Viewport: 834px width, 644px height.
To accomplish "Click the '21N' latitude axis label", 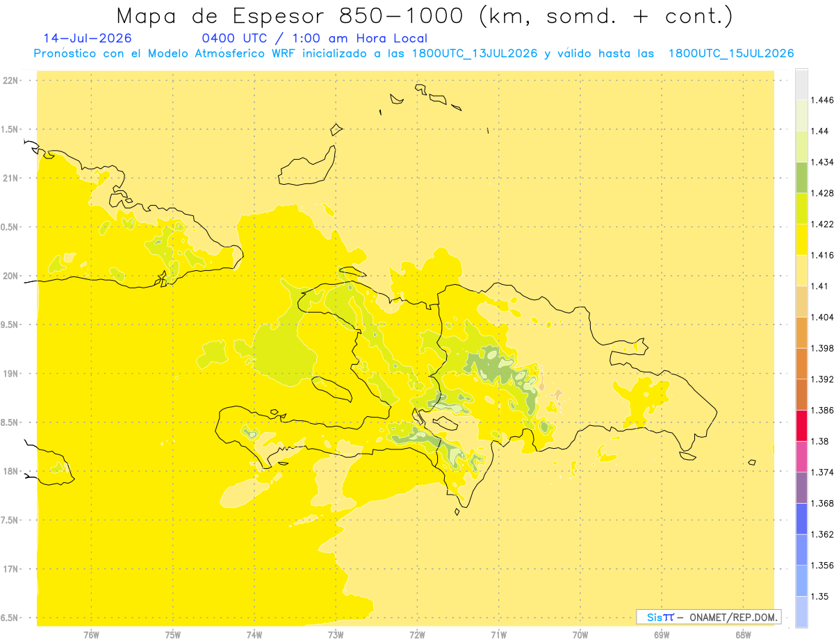I will (x=10, y=178).
